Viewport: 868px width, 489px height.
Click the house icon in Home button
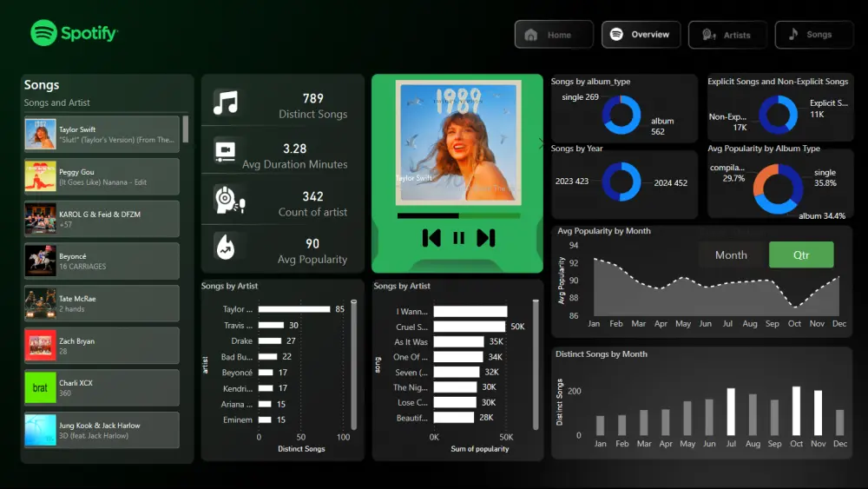pos(531,35)
